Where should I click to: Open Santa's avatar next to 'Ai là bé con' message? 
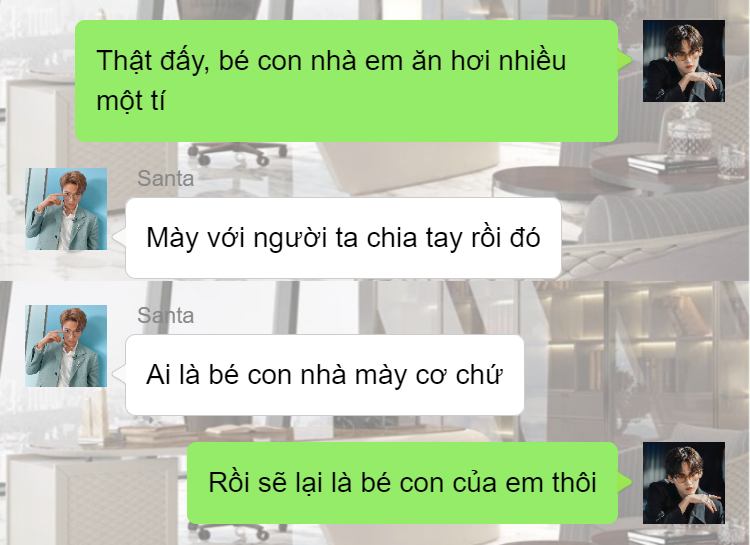(x=66, y=346)
